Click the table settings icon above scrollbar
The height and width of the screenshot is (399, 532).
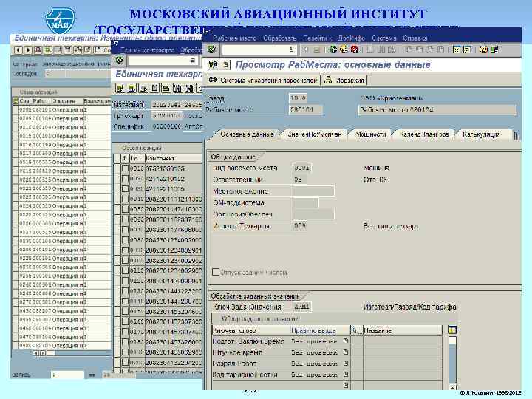coord(453,330)
